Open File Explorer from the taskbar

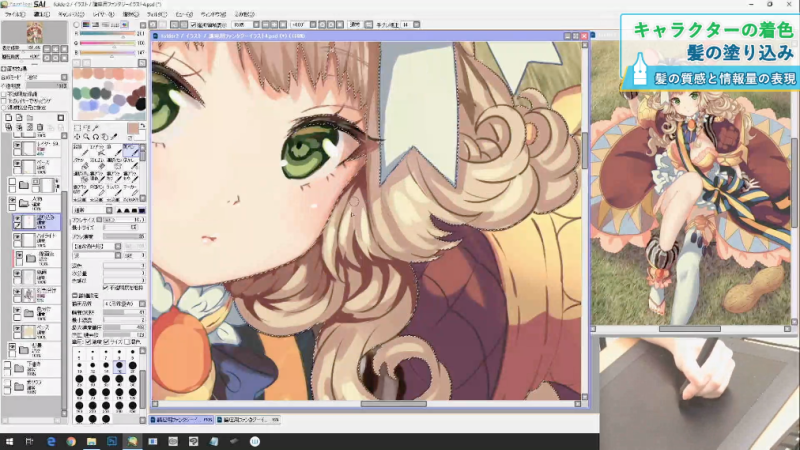point(91,441)
